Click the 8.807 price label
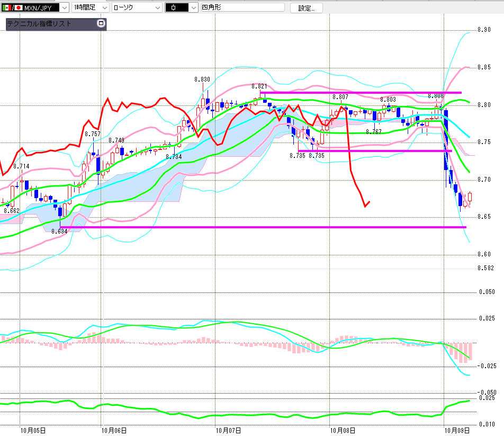This screenshot has width=504, height=436. [x=340, y=97]
